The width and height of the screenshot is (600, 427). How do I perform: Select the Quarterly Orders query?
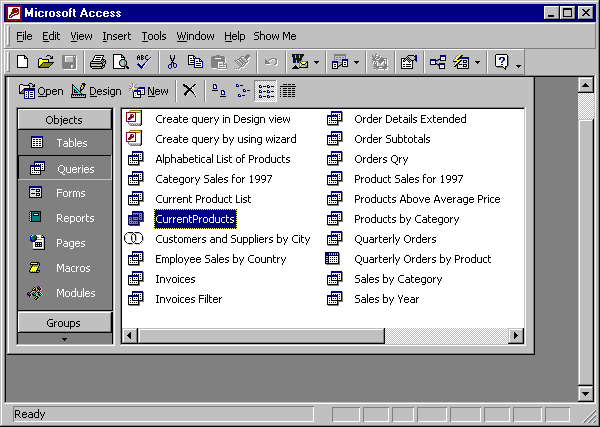pos(395,239)
